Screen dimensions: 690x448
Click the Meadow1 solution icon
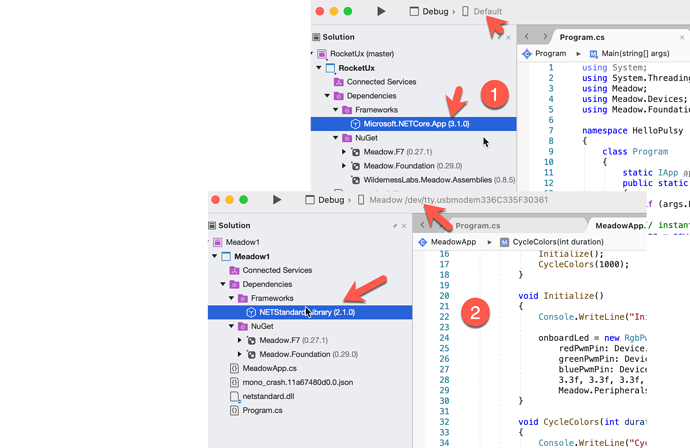(218, 242)
